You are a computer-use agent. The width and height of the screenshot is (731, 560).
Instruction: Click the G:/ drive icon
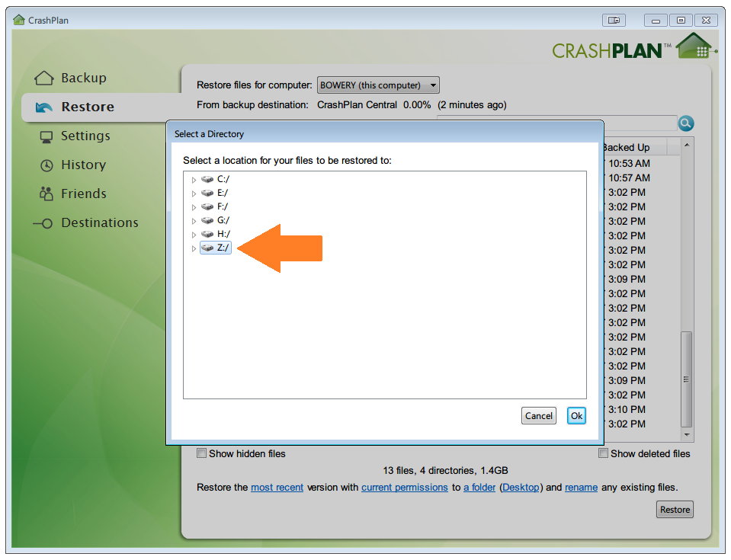click(x=207, y=220)
